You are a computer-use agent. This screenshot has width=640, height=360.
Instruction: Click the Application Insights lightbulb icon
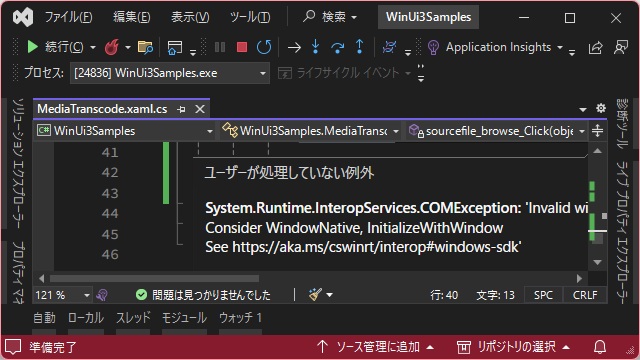433,48
